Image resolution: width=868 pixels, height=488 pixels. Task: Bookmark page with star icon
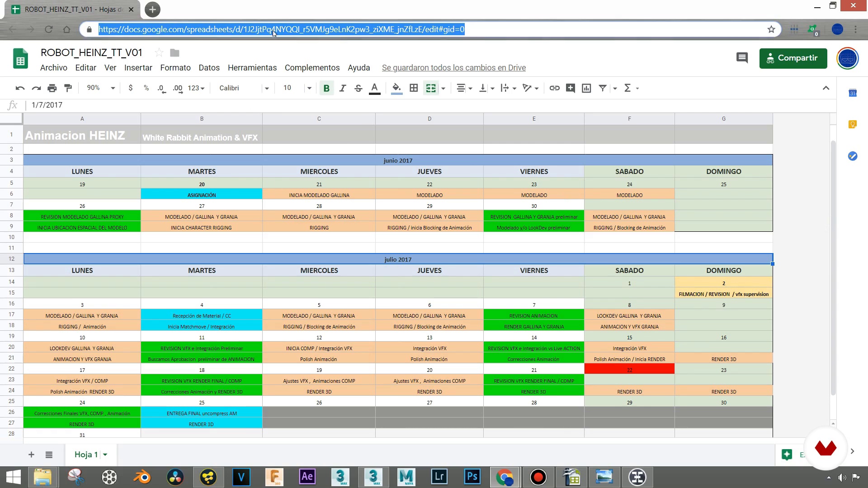(x=771, y=29)
